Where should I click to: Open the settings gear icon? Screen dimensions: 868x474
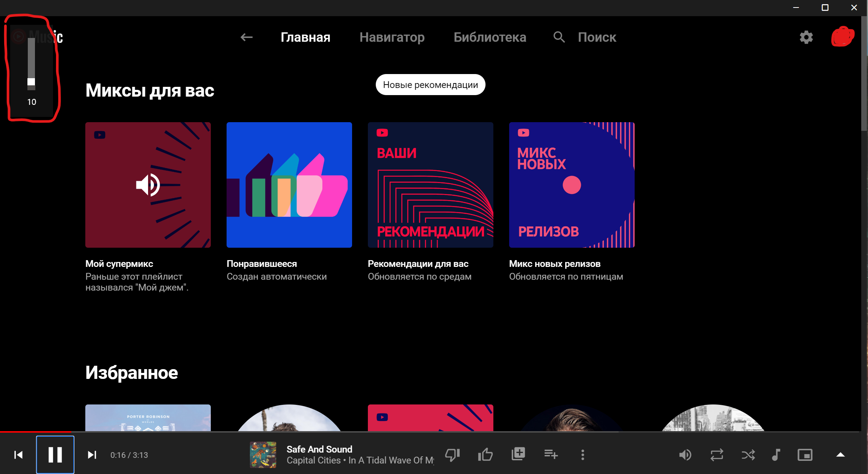tap(806, 37)
